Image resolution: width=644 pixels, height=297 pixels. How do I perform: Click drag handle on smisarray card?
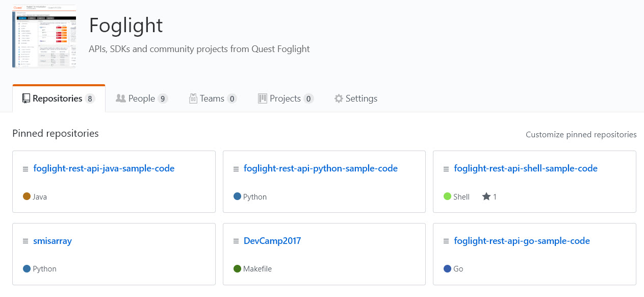point(25,241)
